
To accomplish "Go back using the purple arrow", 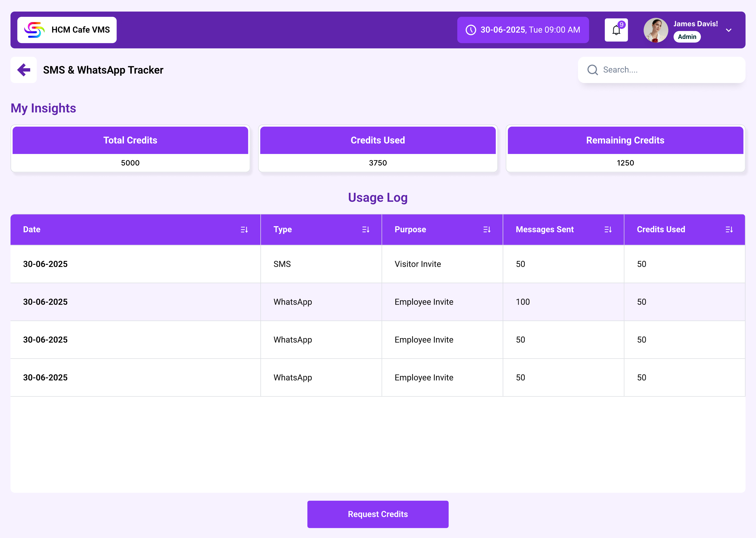I will tap(24, 70).
